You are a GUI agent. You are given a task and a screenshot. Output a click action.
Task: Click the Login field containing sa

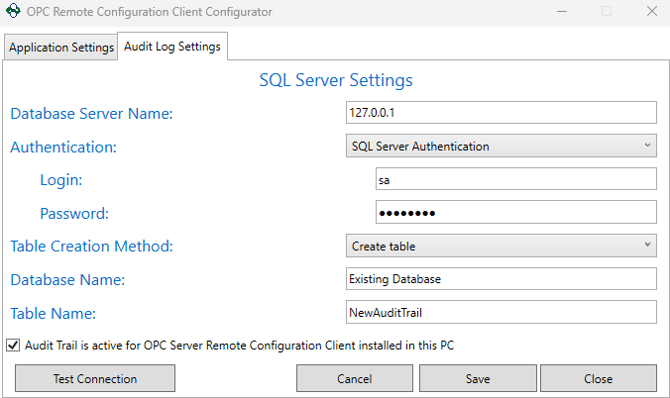point(516,179)
